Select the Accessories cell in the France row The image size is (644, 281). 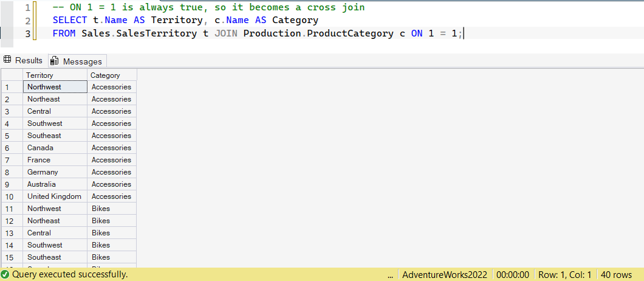112,160
